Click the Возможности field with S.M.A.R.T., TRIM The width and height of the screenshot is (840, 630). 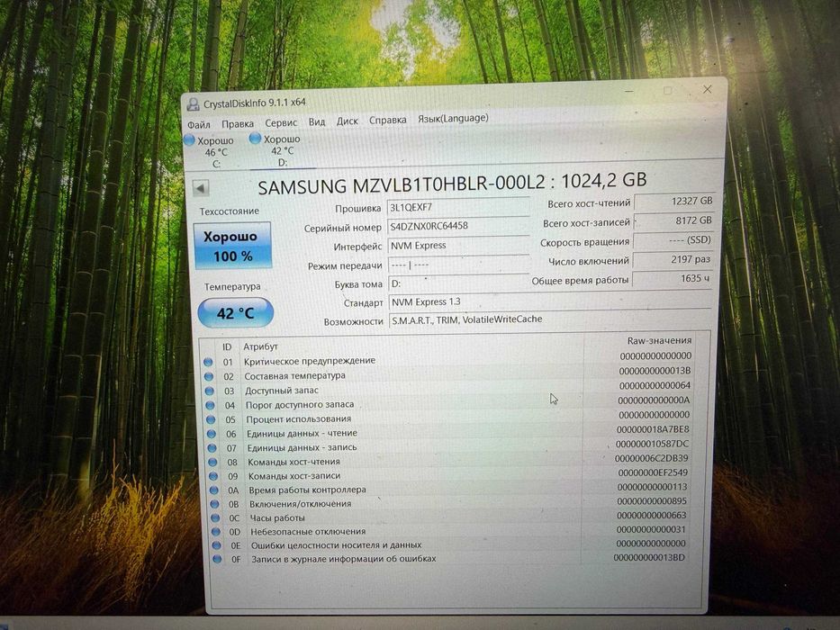550,319
